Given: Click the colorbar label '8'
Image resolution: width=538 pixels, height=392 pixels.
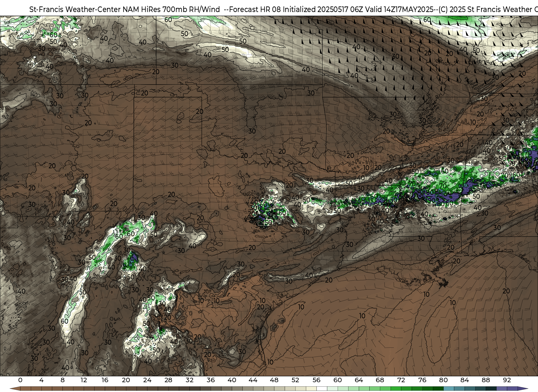Looking at the screenshot, I should coord(62,380).
